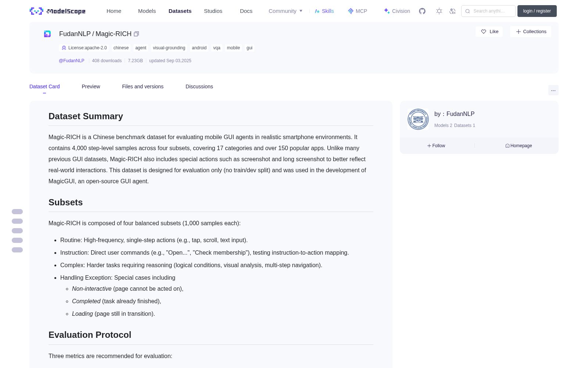Open the three-dot more options menu
This screenshot has height=368, width=588.
coord(553,90)
